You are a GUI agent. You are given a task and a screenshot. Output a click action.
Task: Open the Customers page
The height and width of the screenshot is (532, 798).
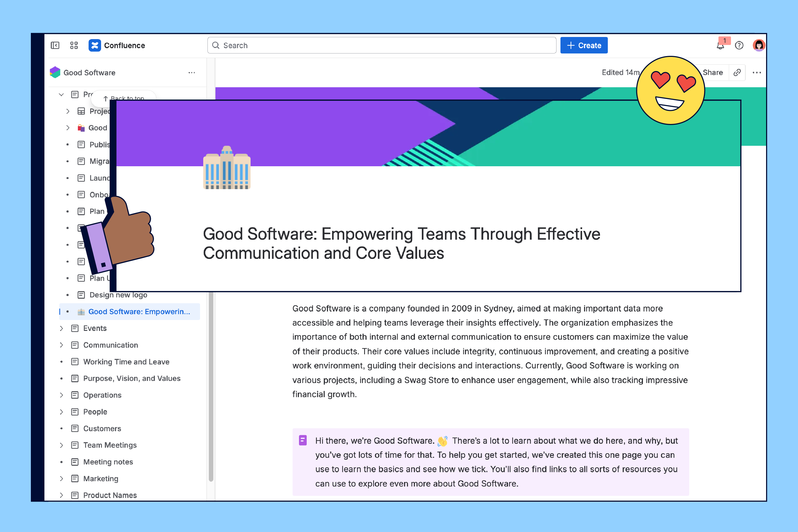tap(102, 429)
